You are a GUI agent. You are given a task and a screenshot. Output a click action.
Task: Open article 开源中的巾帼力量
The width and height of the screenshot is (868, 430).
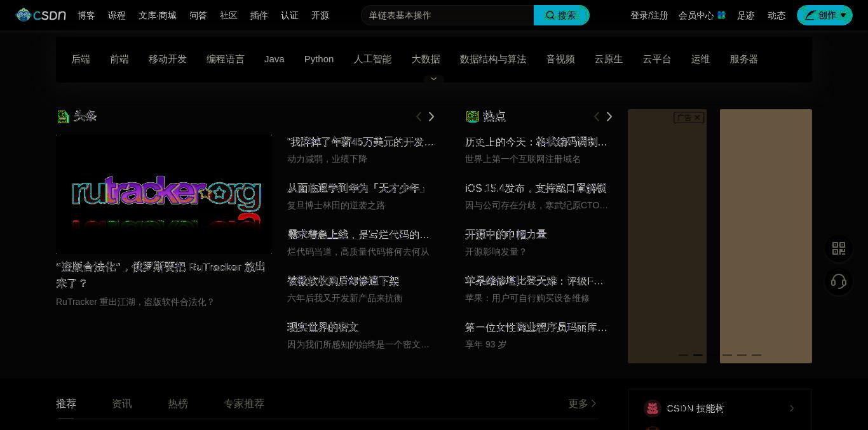click(506, 234)
